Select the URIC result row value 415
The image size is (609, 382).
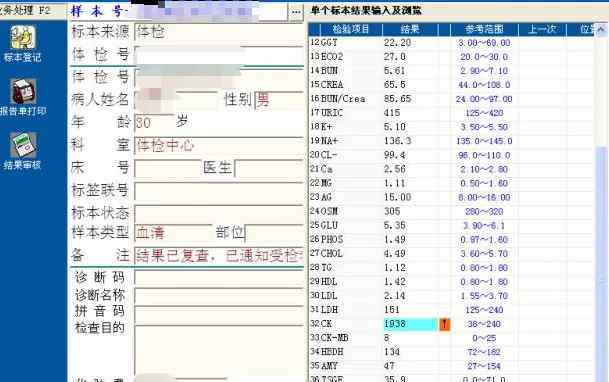click(x=392, y=113)
